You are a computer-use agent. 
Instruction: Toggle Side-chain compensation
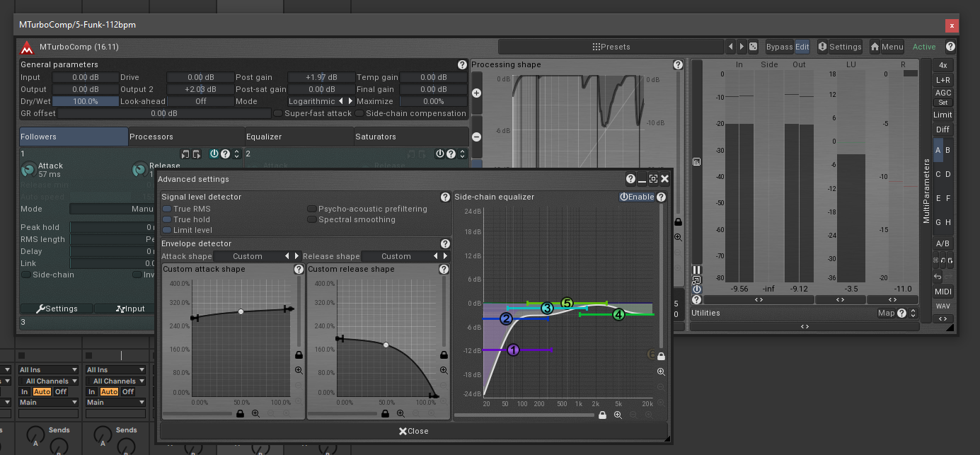pos(411,113)
